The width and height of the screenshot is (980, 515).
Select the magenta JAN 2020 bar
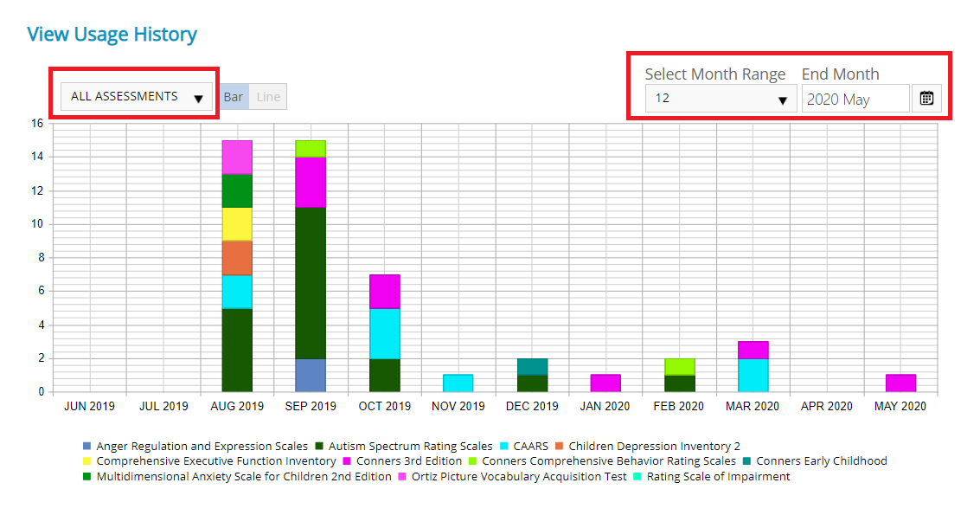pyautogui.click(x=605, y=383)
